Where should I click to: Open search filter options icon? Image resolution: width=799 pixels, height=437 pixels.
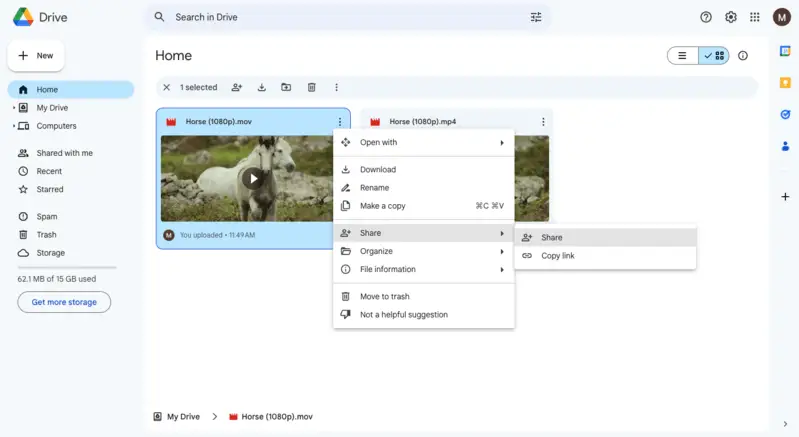pos(536,17)
